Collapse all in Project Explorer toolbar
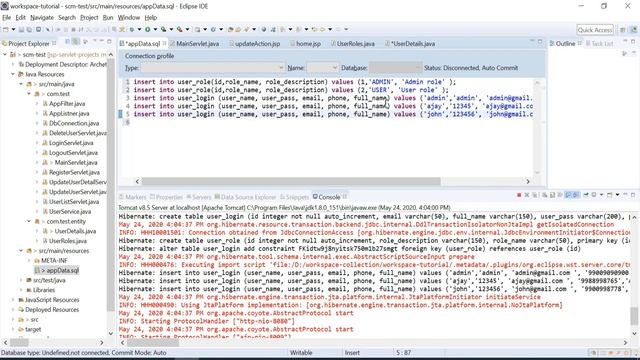 pos(67,42)
